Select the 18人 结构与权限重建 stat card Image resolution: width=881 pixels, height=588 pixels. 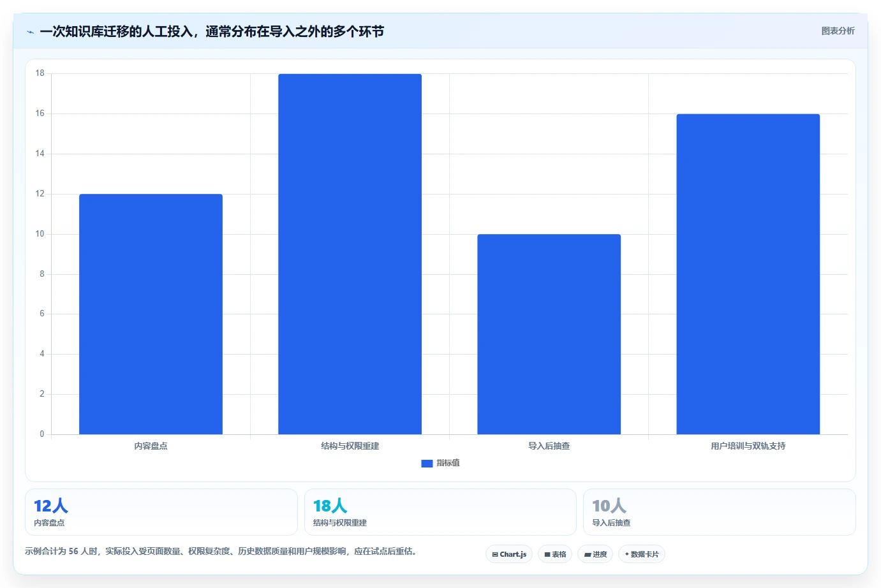tap(440, 512)
